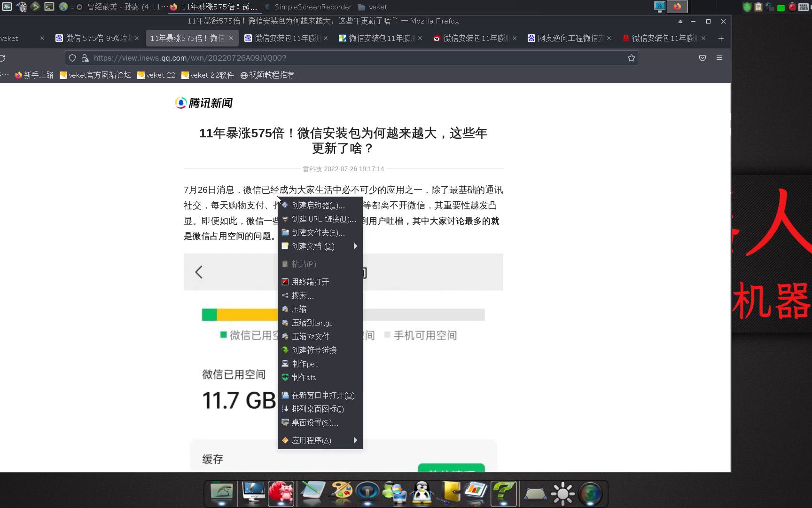This screenshot has width=812, height=508.
Task: Open the screenshot scissors tray icon
Action: coord(660,7)
